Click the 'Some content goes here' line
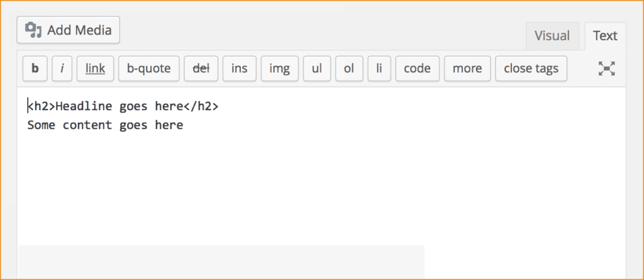This screenshot has width=644, height=280. pos(105,125)
